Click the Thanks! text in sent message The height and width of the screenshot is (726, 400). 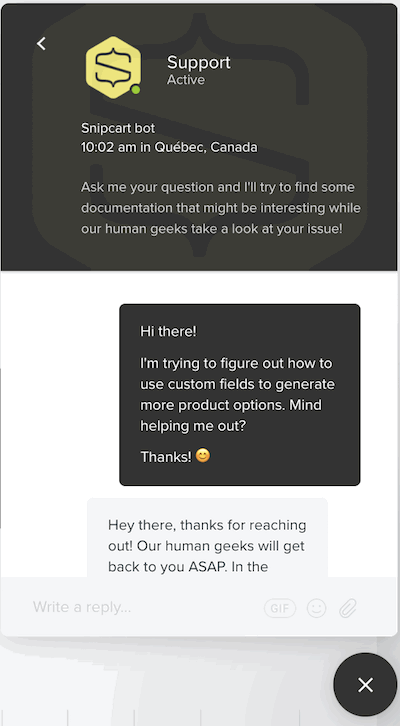tap(166, 457)
